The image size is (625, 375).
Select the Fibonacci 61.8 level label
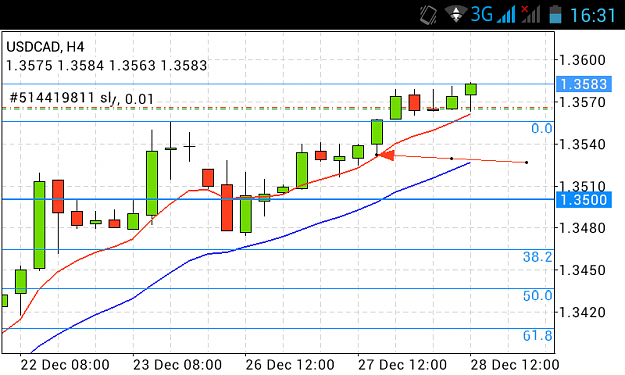538,336
